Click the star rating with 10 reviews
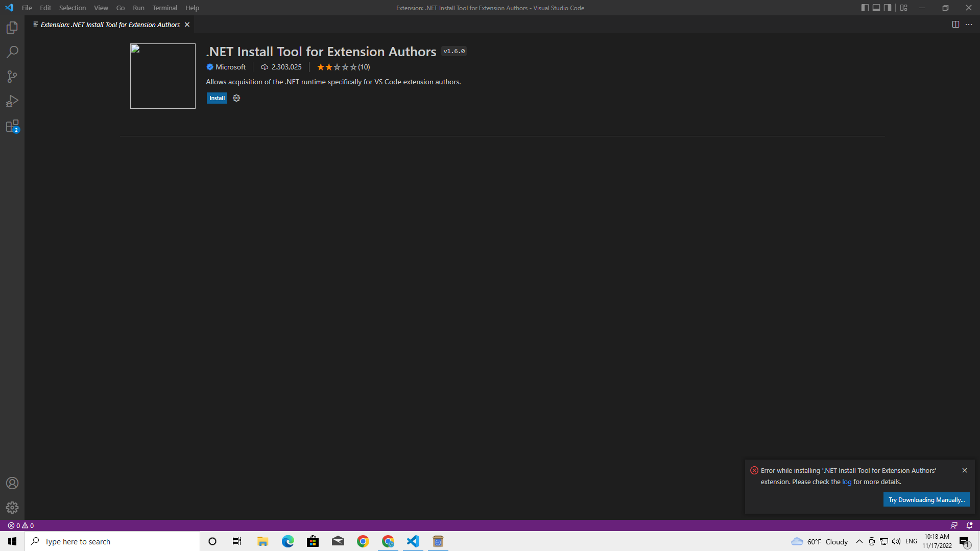The image size is (980, 551). click(x=343, y=67)
